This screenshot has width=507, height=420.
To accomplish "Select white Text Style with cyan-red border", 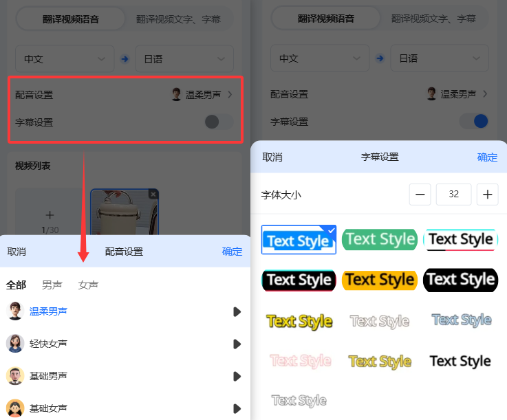I will coord(461,239).
